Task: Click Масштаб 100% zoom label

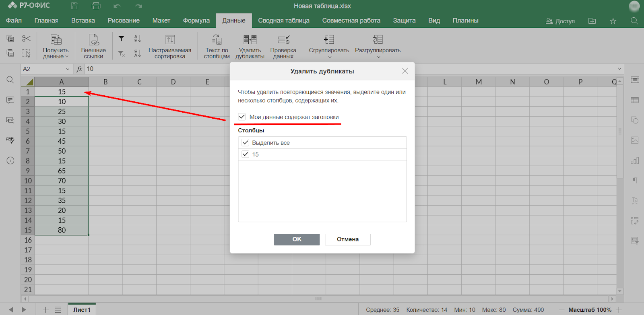Action: pos(590,310)
